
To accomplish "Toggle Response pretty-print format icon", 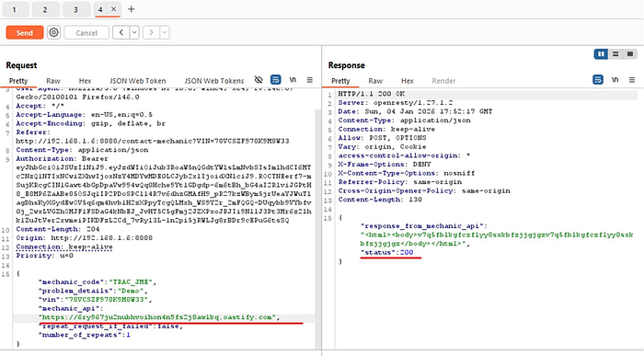I will coord(598,80).
